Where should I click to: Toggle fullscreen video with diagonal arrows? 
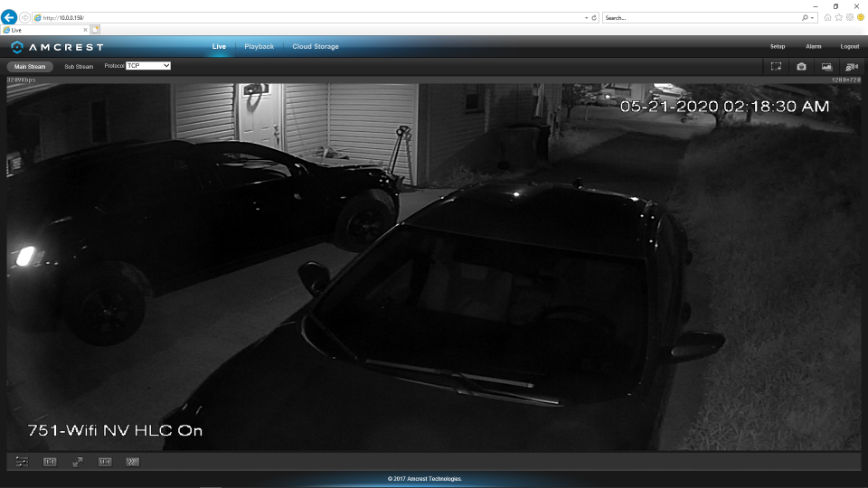tap(78, 462)
